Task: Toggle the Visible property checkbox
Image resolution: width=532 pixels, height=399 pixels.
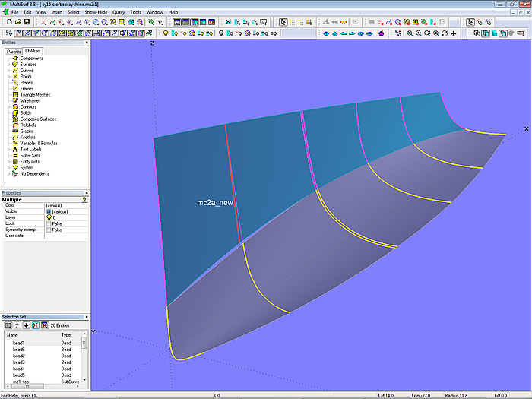Action: [x=49, y=211]
